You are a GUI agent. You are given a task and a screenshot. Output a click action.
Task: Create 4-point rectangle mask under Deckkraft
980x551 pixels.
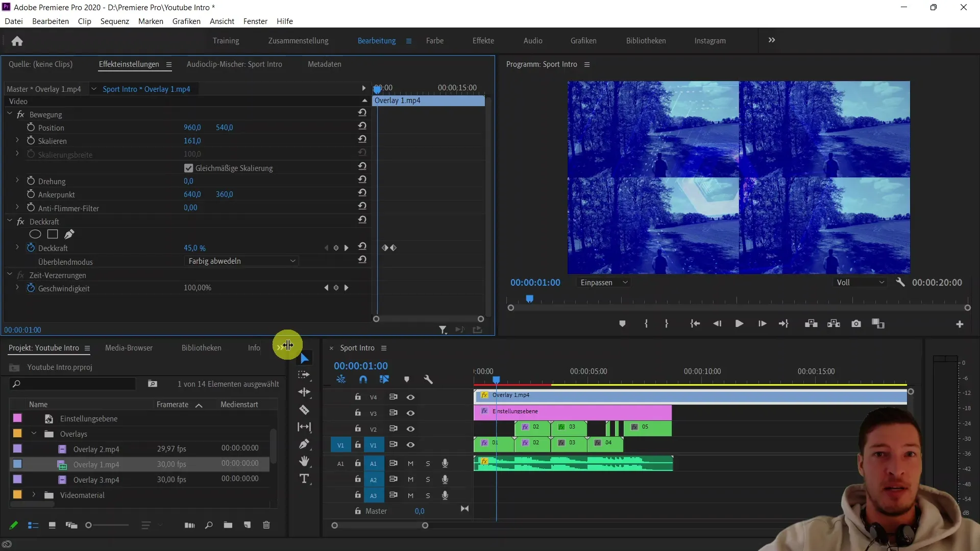click(x=53, y=234)
